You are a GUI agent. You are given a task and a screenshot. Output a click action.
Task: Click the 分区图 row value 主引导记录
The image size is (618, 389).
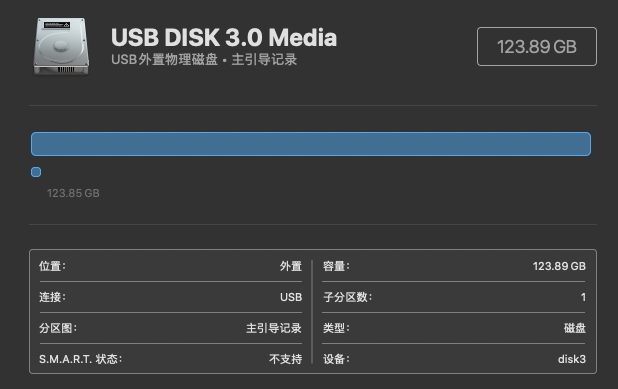click(x=274, y=328)
